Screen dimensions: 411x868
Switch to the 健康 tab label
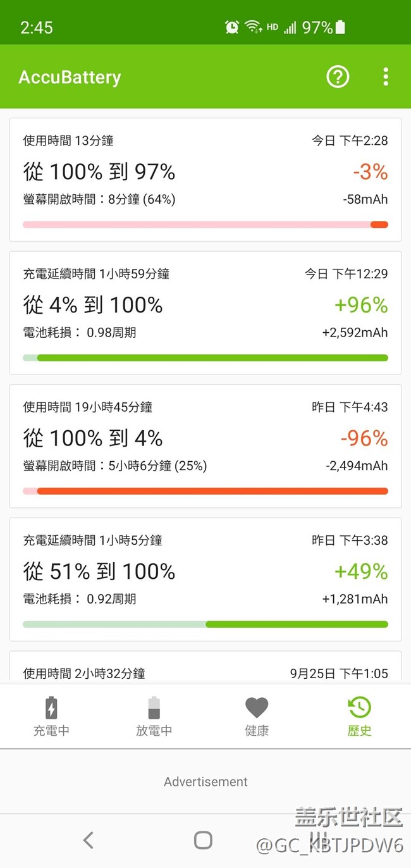point(257,731)
